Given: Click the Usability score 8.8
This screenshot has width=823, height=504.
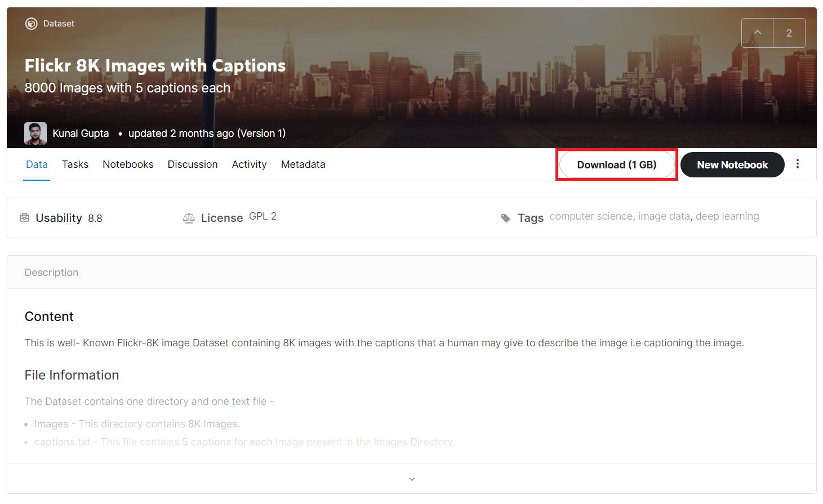Looking at the screenshot, I should [x=95, y=218].
